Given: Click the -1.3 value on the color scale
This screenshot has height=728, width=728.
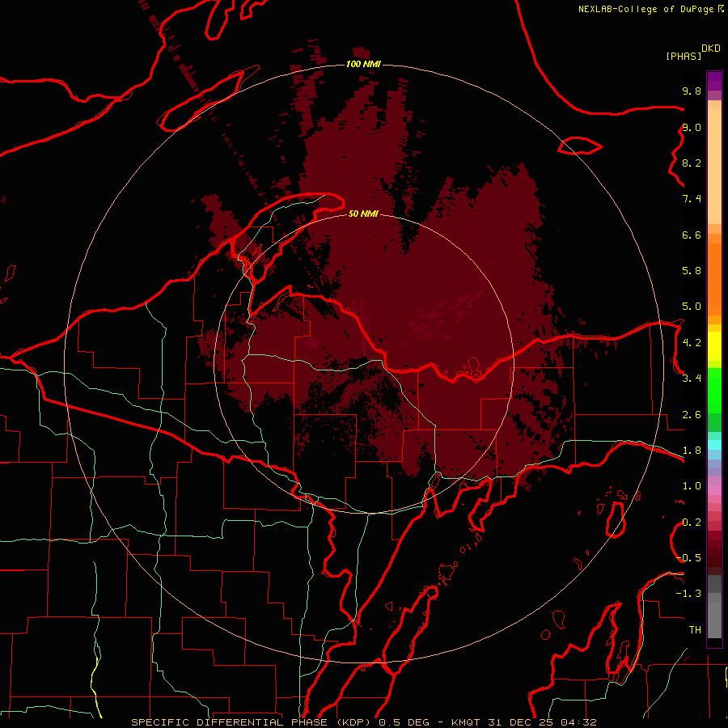Looking at the screenshot, I should (688, 594).
